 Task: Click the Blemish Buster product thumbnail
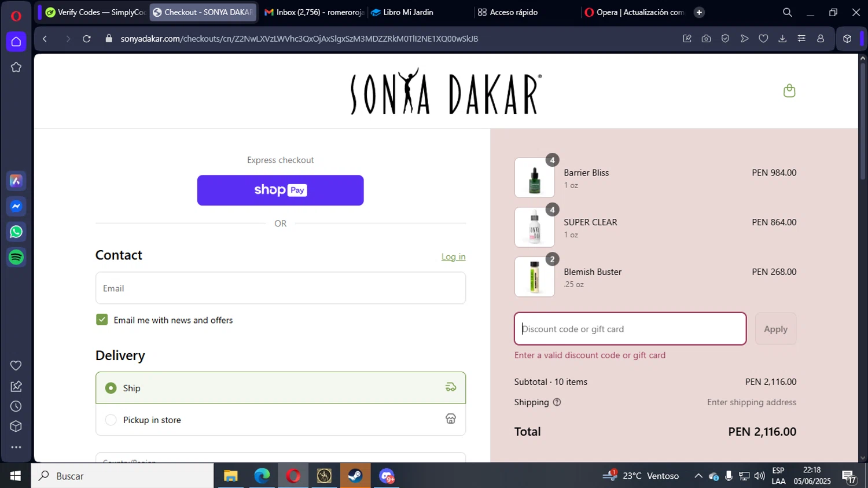pos(535,277)
